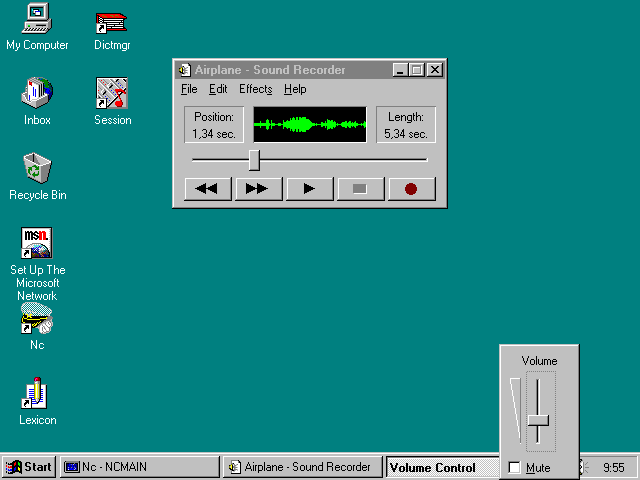Click the Seek to Start rewind button
The width and height of the screenshot is (640, 480).
207,188
